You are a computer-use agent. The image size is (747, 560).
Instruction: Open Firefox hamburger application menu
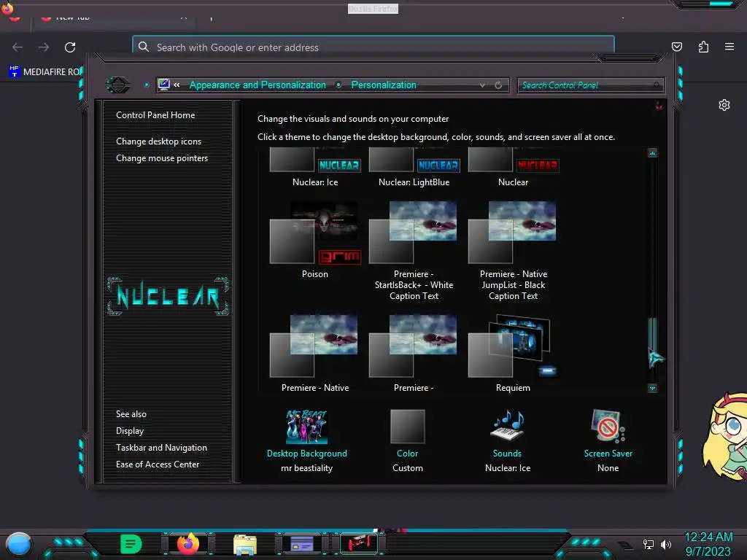point(729,47)
